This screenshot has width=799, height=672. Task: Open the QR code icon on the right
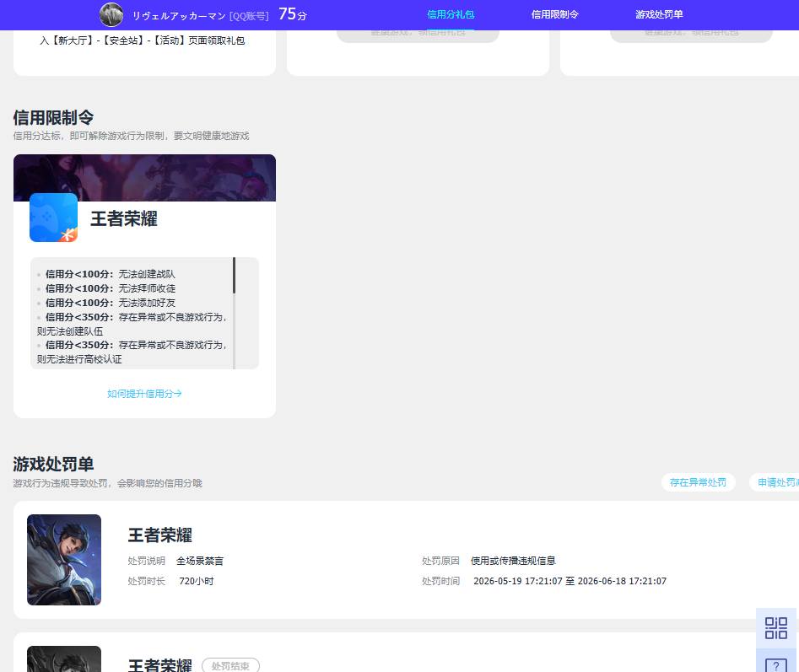pos(776,628)
